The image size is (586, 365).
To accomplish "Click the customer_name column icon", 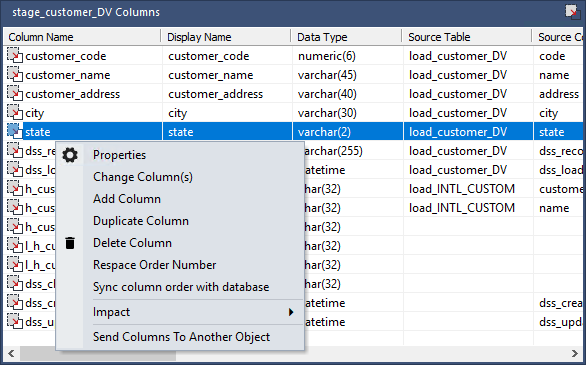I will pos(15,74).
